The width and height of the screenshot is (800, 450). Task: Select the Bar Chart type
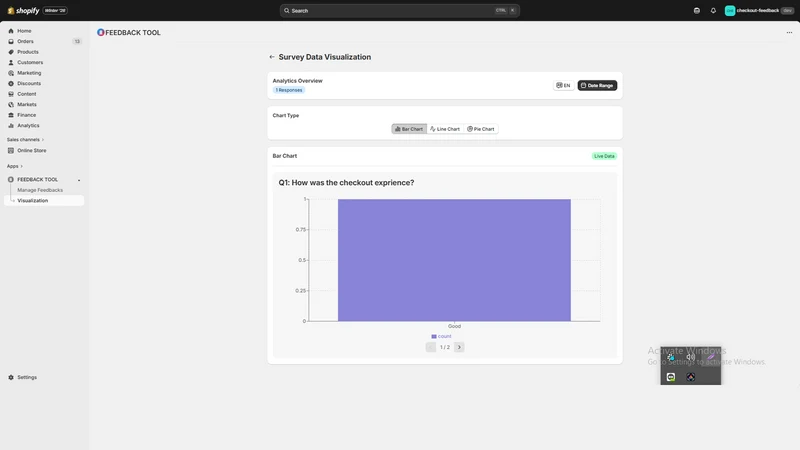[x=409, y=129]
